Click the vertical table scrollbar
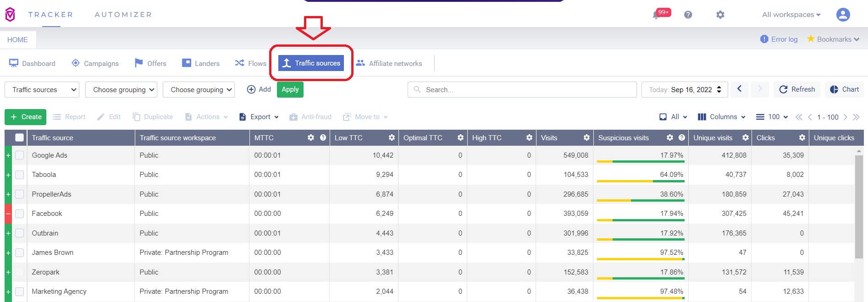 [x=859, y=206]
